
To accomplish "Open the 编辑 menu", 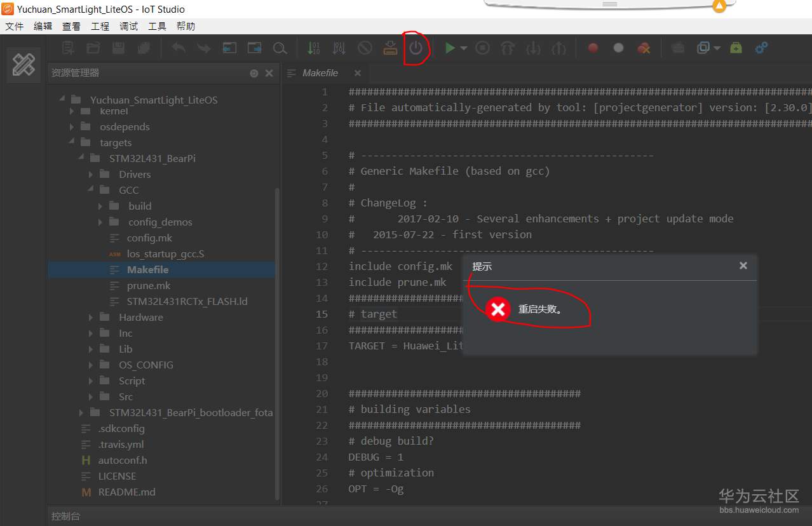I will tap(43, 26).
